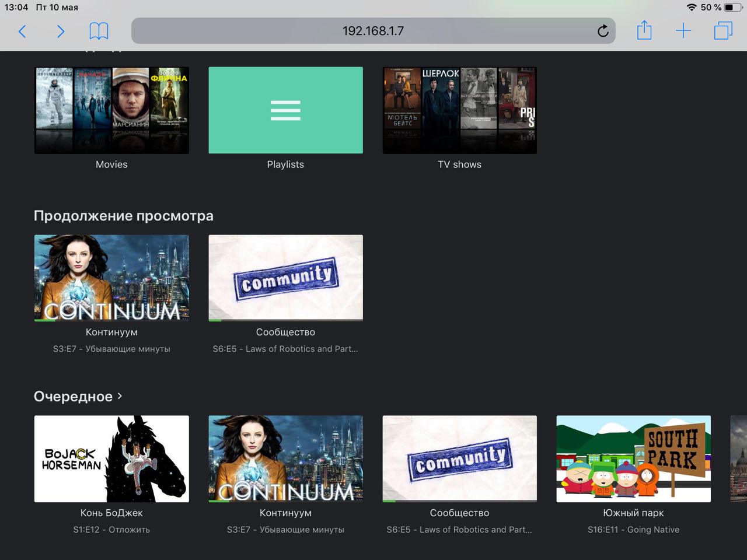747x560 pixels.
Task: Open Сообщество title under Продолжение просмотра
Action: [x=285, y=332]
